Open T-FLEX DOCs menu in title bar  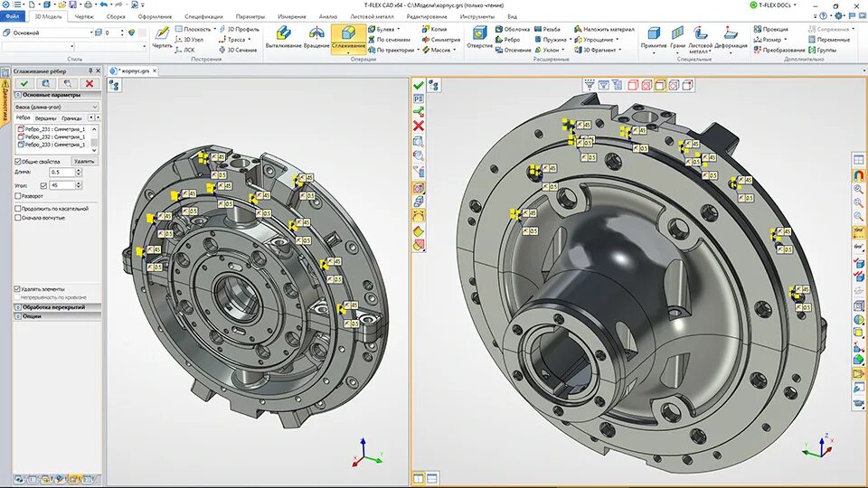click(773, 5)
